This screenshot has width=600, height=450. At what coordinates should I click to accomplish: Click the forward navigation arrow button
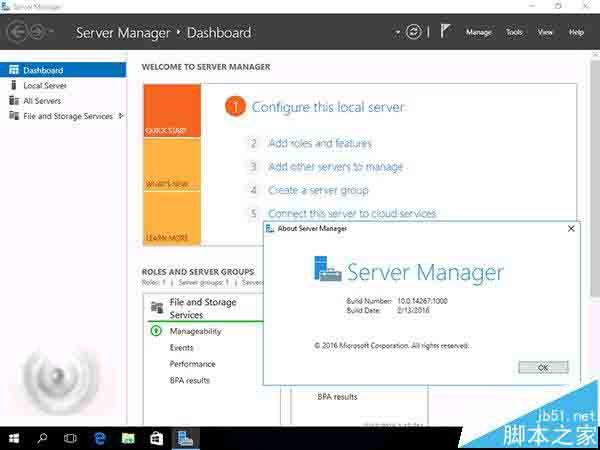tap(38, 32)
